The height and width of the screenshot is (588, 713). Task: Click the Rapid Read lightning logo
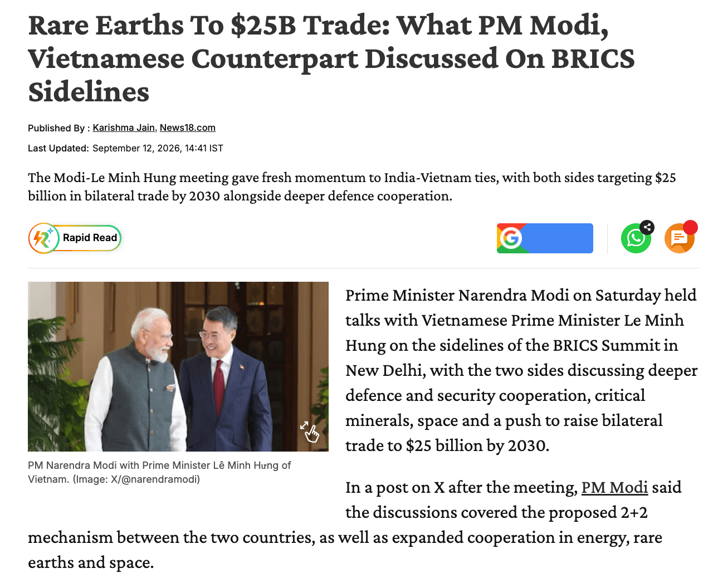point(43,238)
